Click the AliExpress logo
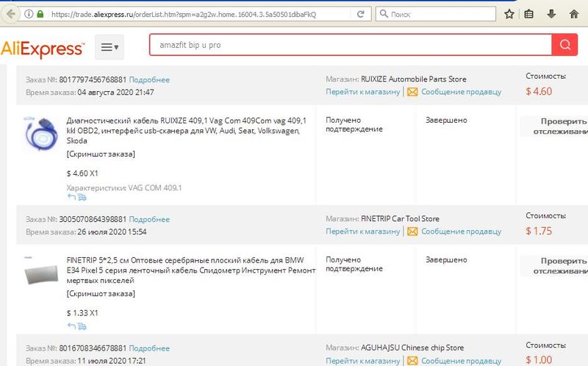588x366 pixels. click(43, 49)
